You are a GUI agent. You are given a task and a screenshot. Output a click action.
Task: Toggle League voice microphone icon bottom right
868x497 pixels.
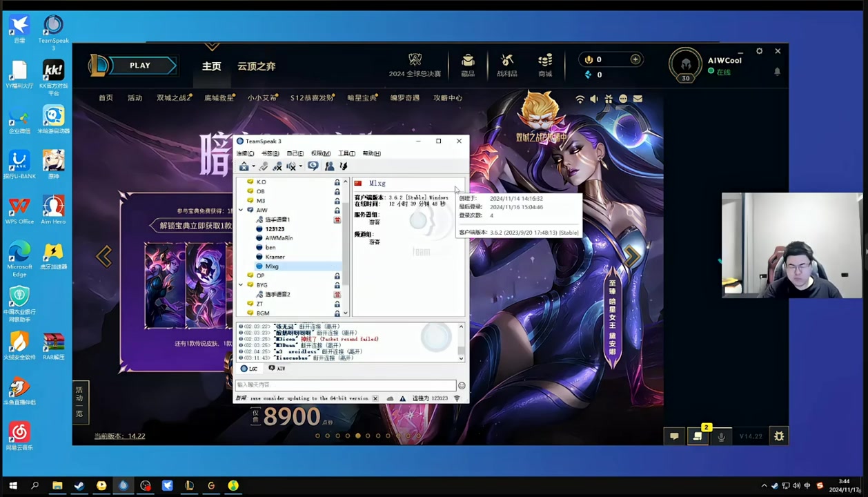[x=721, y=436]
